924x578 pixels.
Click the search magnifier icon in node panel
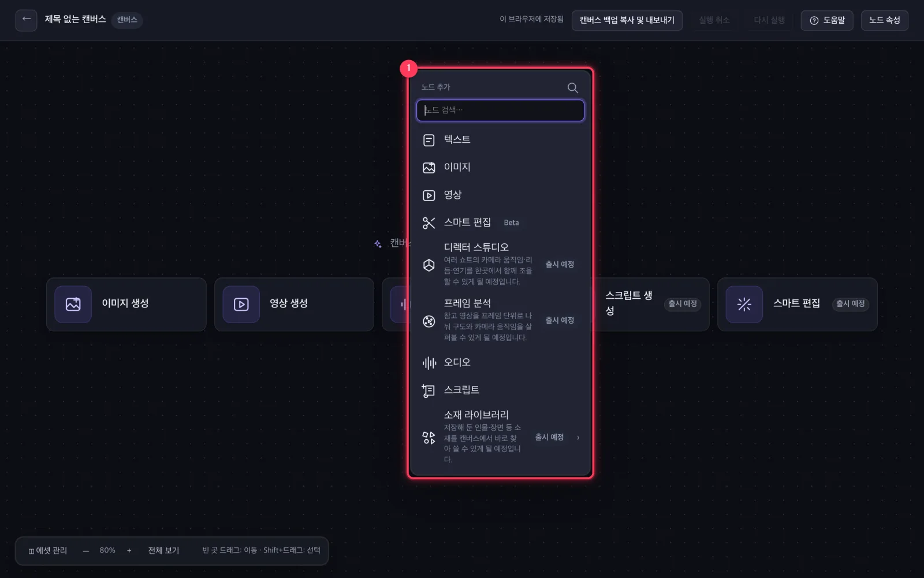[572, 87]
